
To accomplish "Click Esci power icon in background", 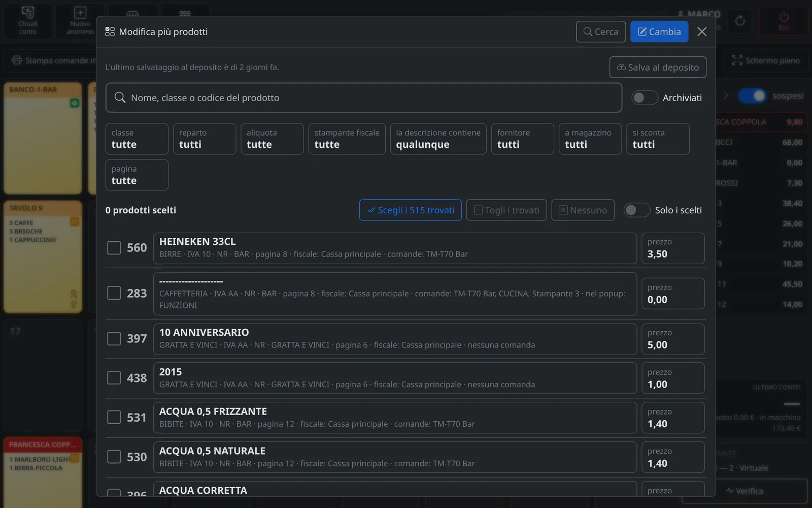I will 784,17.
